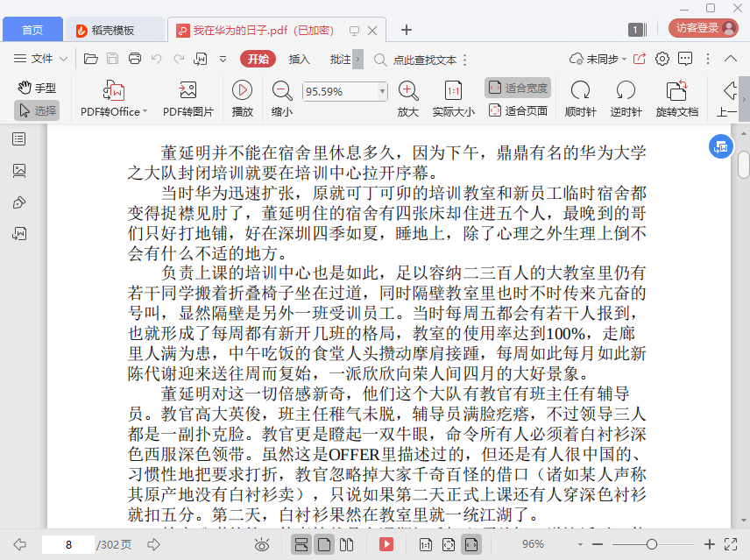Rotate page 逆时针 counterclockwise
Viewport: 750px width, 560px height.
[626, 98]
